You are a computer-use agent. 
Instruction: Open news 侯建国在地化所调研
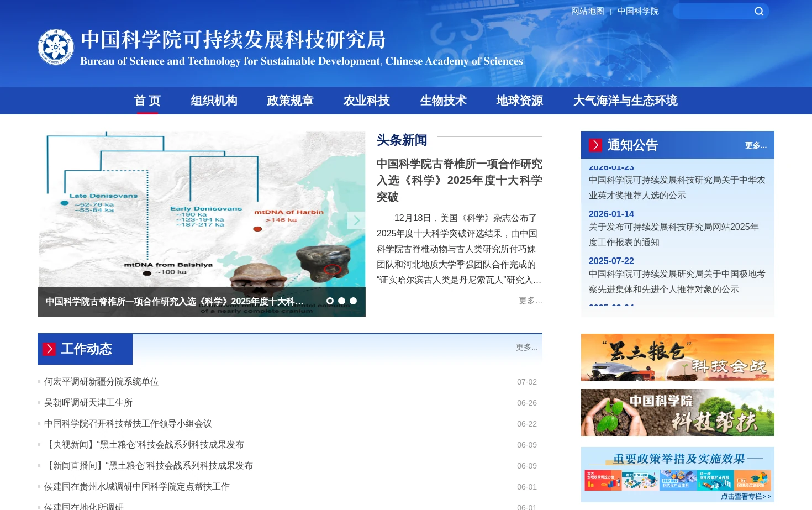click(x=84, y=506)
